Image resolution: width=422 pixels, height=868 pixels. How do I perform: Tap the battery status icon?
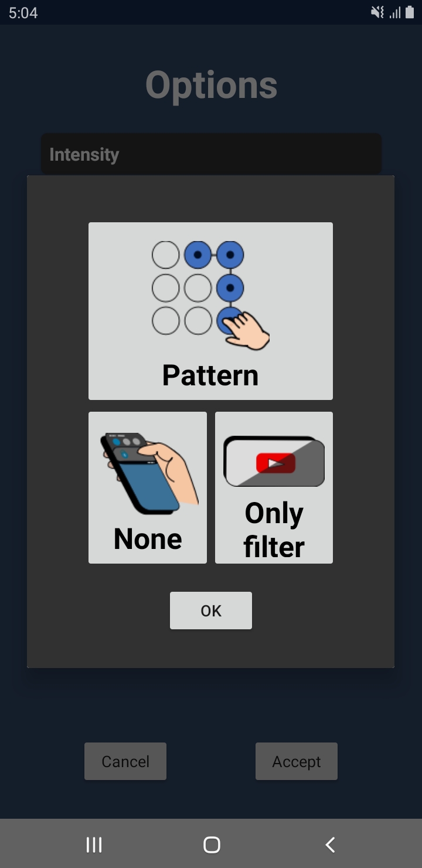click(410, 12)
